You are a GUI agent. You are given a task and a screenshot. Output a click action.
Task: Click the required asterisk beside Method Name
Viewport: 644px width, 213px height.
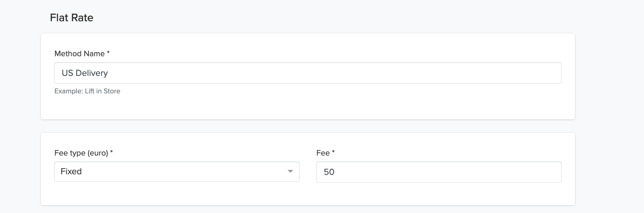click(x=108, y=53)
